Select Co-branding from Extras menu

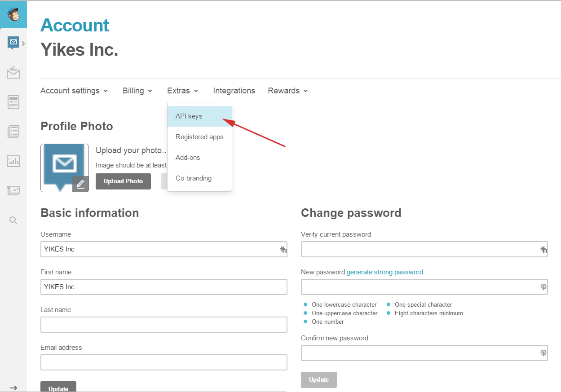tap(199, 178)
